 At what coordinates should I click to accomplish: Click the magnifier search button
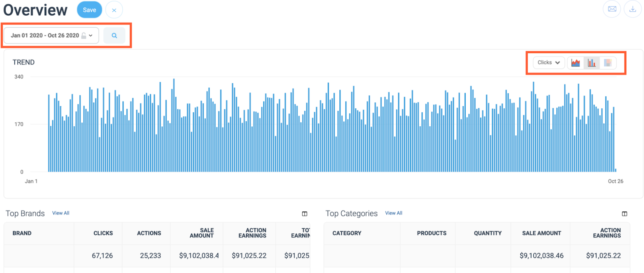pyautogui.click(x=114, y=35)
